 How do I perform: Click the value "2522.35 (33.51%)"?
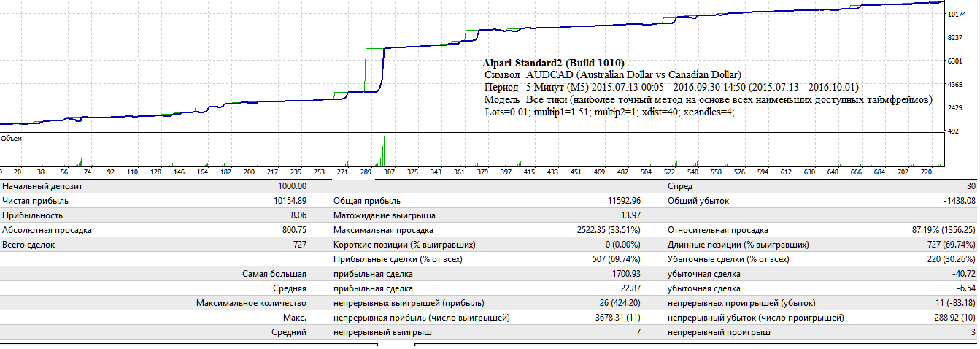609,230
